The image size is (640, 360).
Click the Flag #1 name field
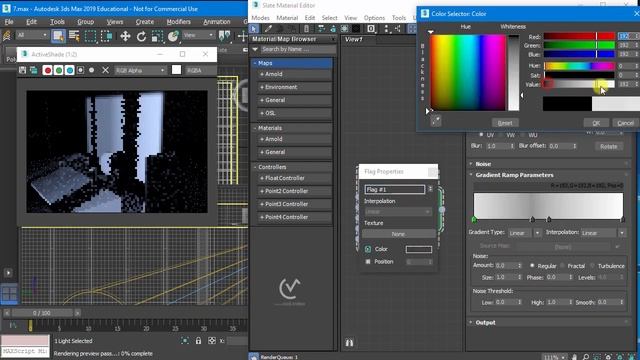[x=394, y=189]
